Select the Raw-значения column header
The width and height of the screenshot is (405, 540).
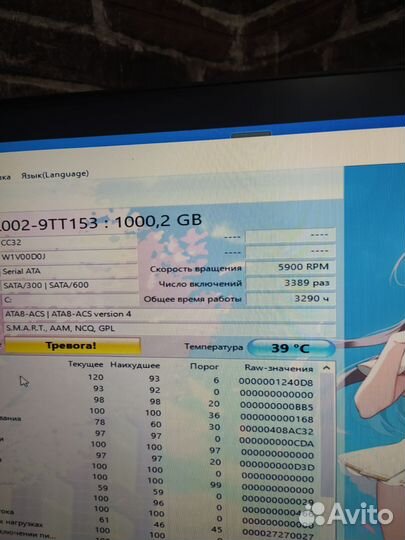(279, 368)
